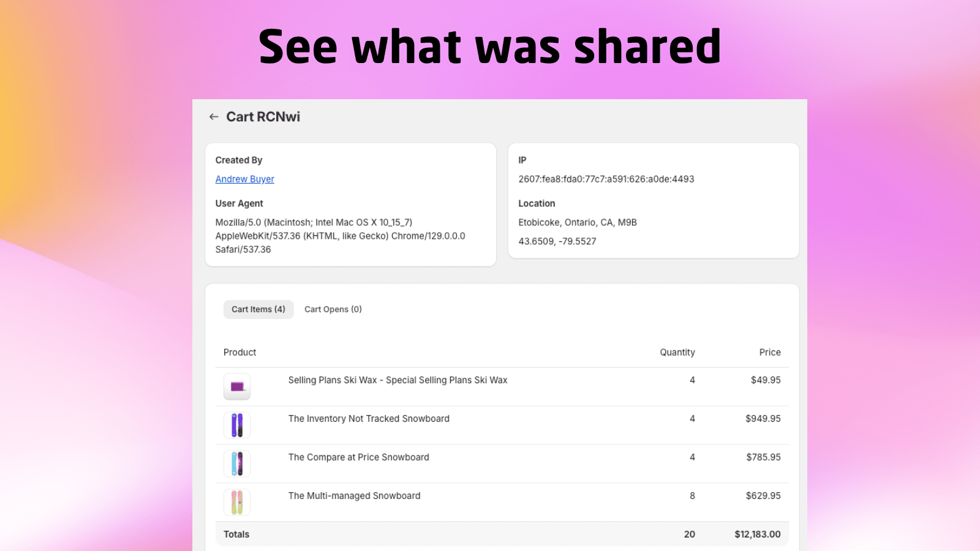This screenshot has width=980, height=551.
Task: Click the Quantity column header
Action: pyautogui.click(x=677, y=353)
